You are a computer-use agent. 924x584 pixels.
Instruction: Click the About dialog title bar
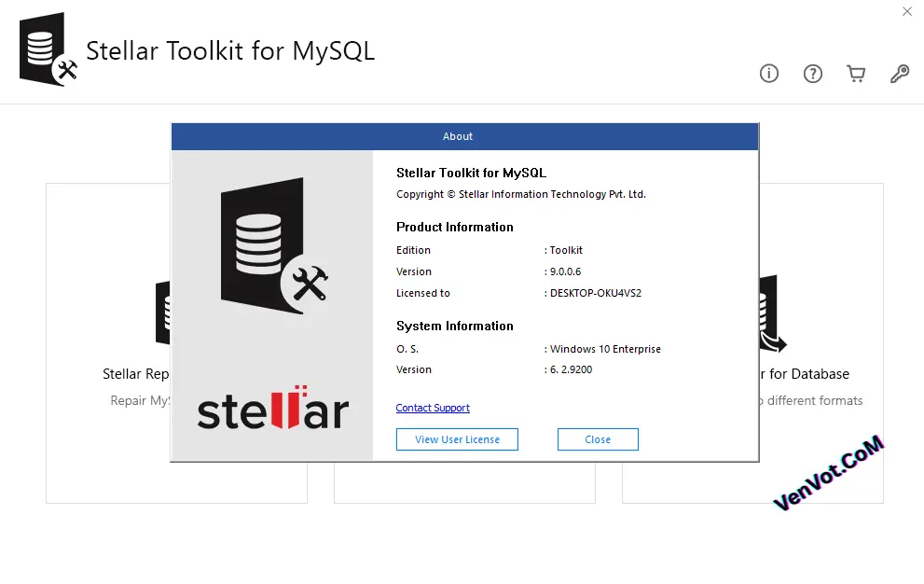(465, 136)
